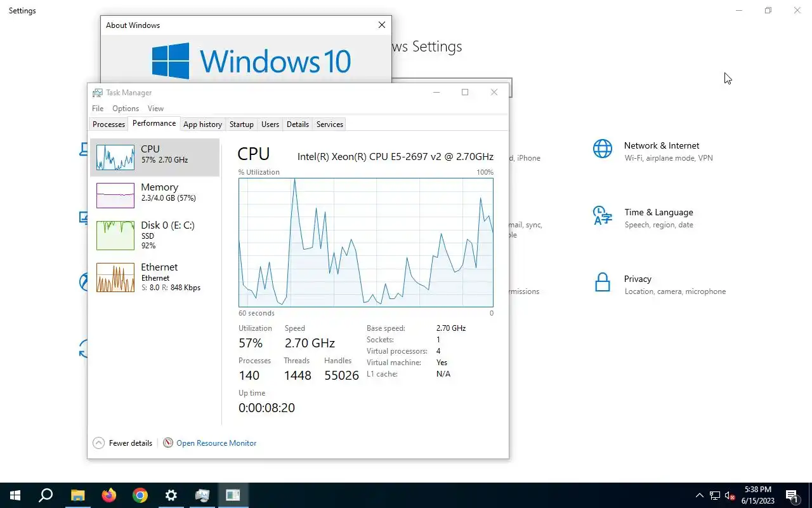Switch to the Startup tab
The image size is (812, 508).
pos(242,124)
